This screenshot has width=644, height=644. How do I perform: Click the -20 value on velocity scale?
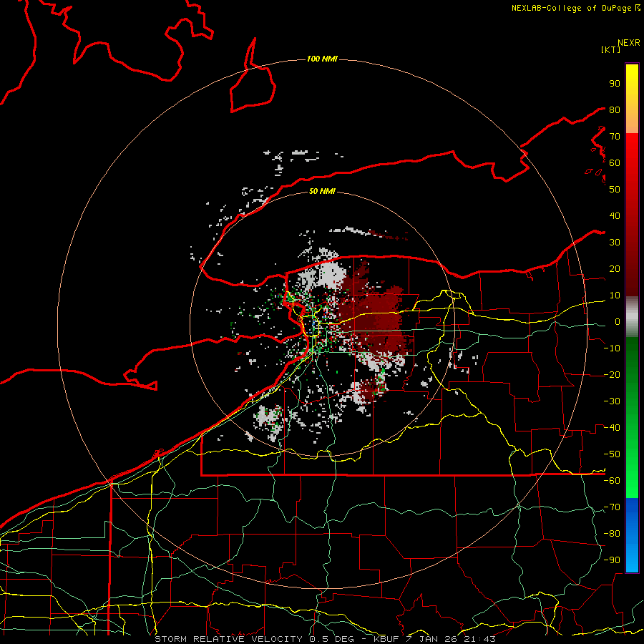coord(612,375)
